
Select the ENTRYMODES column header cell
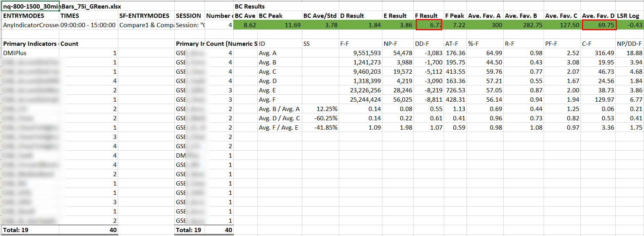click(24, 16)
